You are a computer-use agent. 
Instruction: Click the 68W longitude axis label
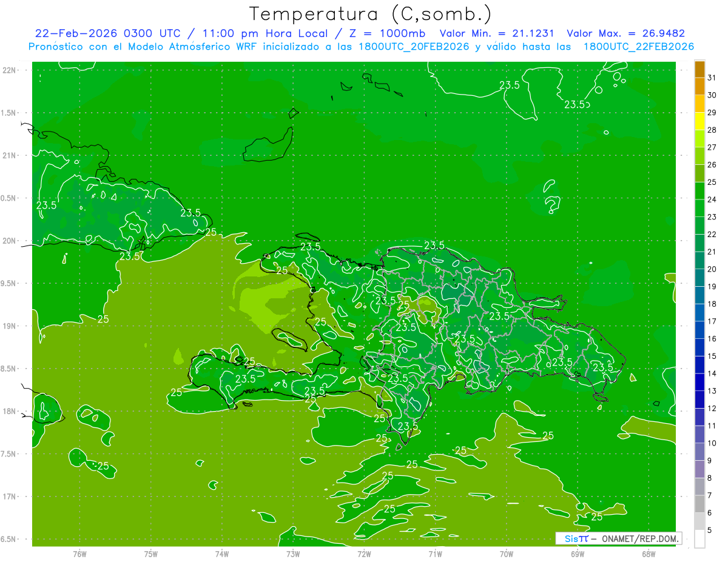pos(649,554)
